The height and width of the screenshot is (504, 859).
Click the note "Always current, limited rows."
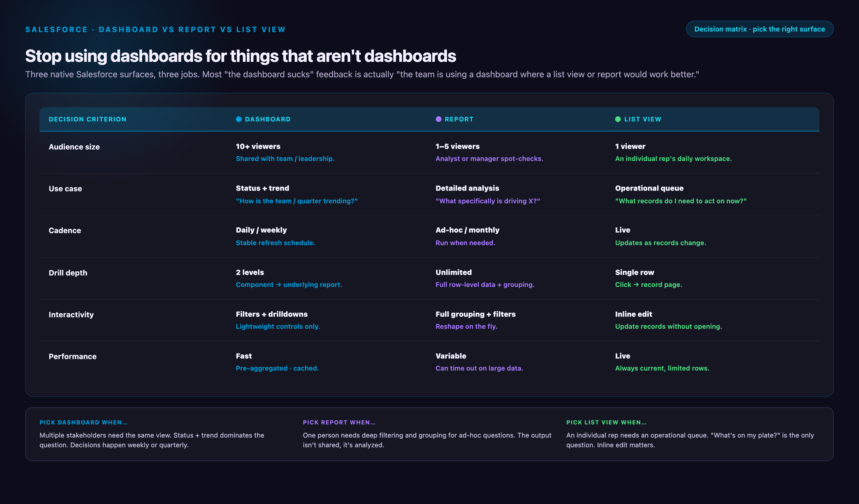click(x=662, y=368)
